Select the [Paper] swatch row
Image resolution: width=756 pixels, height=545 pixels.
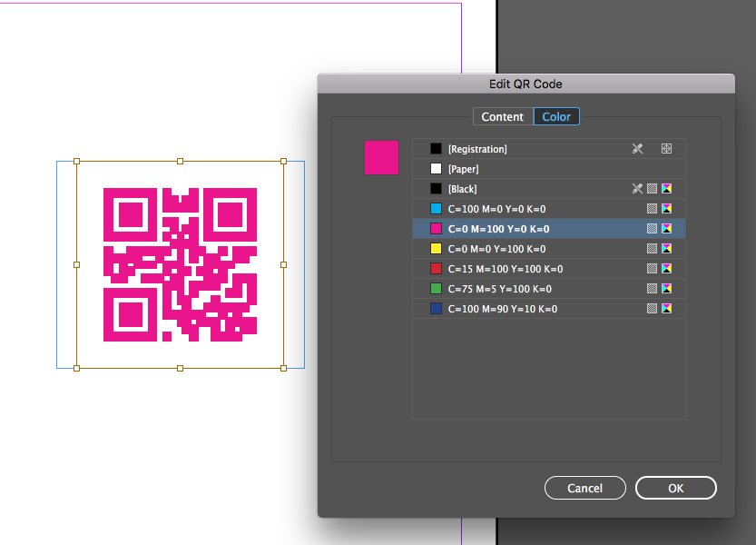tap(549, 169)
